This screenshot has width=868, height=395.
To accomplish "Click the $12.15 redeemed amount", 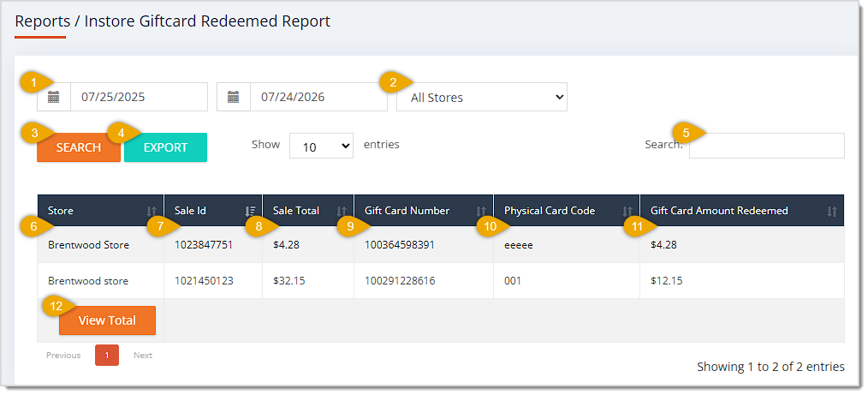I will (667, 281).
